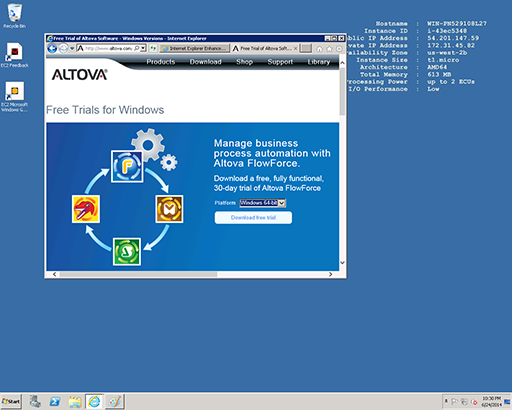Click the horizontal scrollbar right arrow

(330, 274)
